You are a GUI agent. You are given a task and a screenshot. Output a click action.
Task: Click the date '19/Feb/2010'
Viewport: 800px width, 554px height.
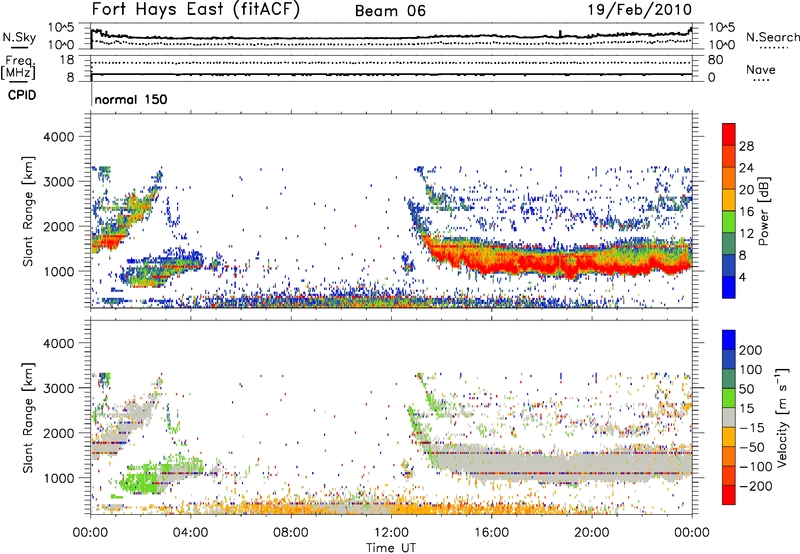pos(640,10)
